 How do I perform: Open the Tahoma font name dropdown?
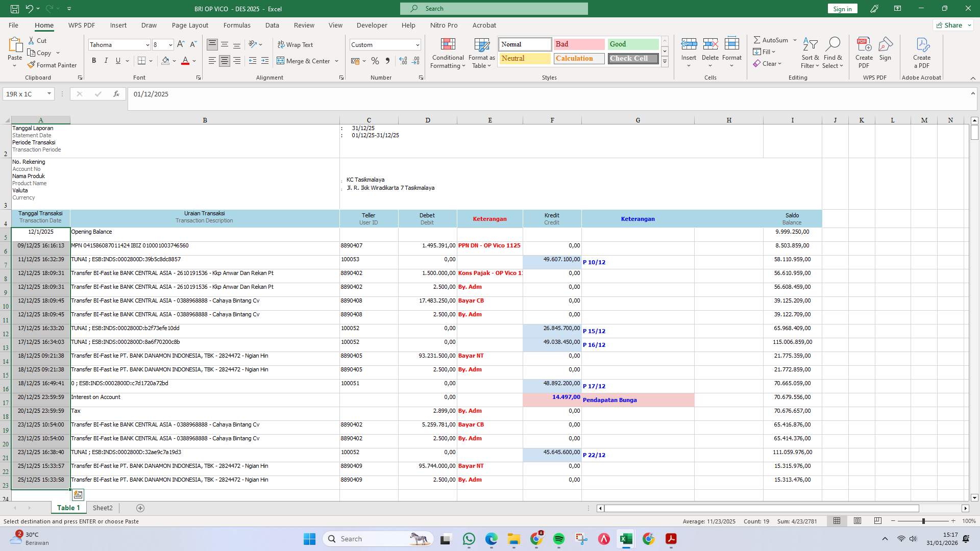[x=147, y=45]
